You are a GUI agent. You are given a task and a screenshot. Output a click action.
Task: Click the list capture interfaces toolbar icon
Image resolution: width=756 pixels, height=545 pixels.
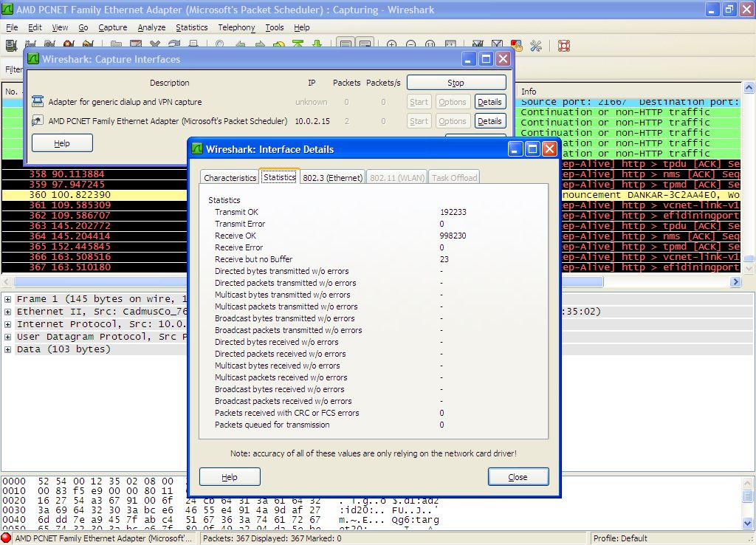click(x=11, y=45)
